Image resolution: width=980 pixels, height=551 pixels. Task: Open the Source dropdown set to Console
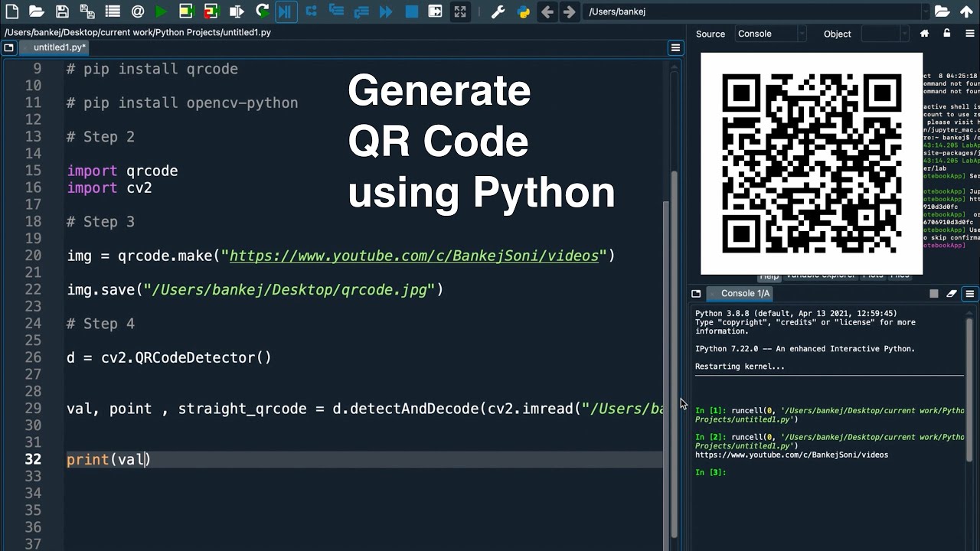(770, 34)
